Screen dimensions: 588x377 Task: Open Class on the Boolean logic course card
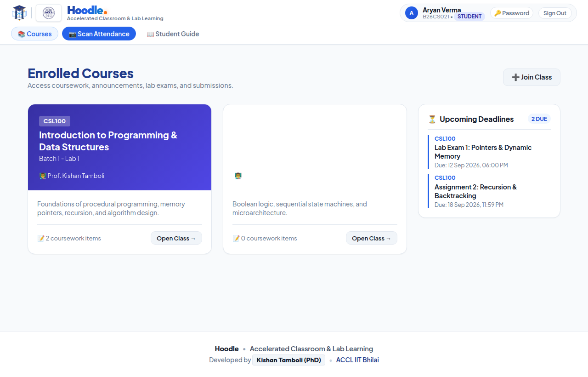[x=372, y=238]
